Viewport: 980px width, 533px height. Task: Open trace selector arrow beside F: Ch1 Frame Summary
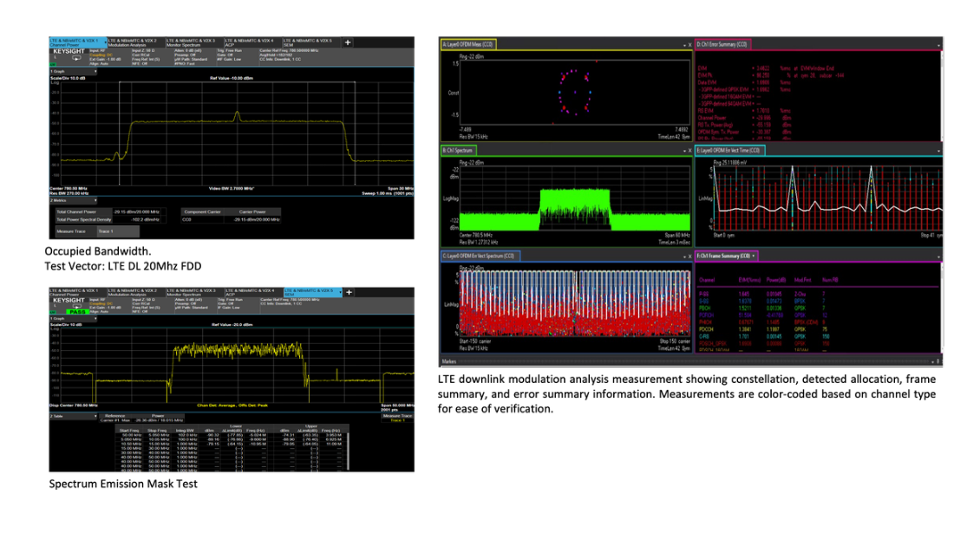(x=754, y=257)
